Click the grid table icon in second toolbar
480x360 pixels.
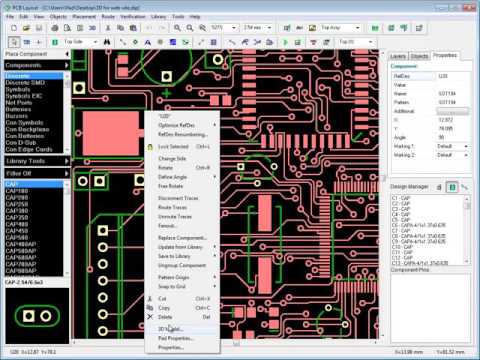(x=214, y=42)
